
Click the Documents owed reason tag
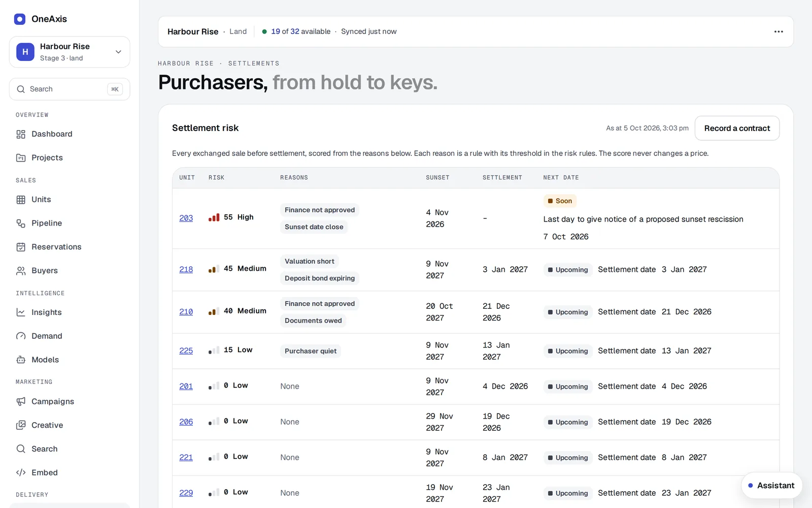coord(313,321)
